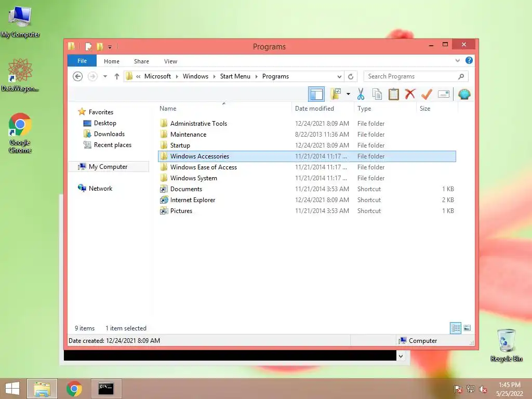Select Desktop in the navigation pane
Screen dimensions: 532x399
coord(105,123)
